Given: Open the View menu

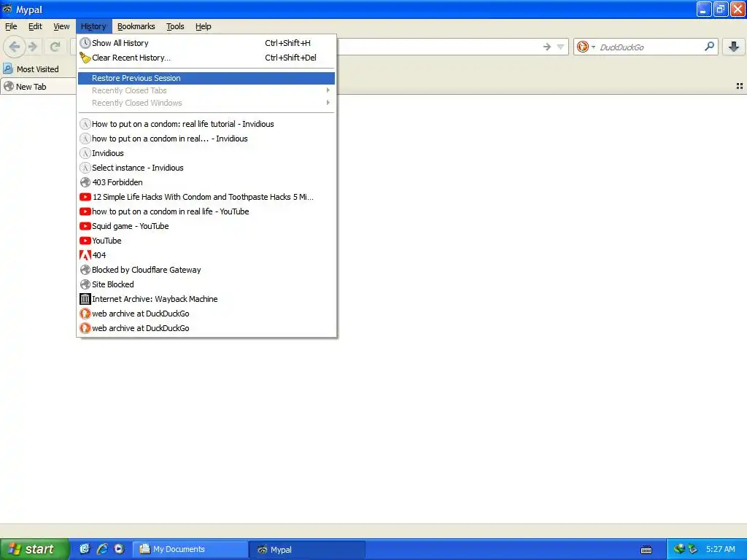Looking at the screenshot, I should pos(61,26).
